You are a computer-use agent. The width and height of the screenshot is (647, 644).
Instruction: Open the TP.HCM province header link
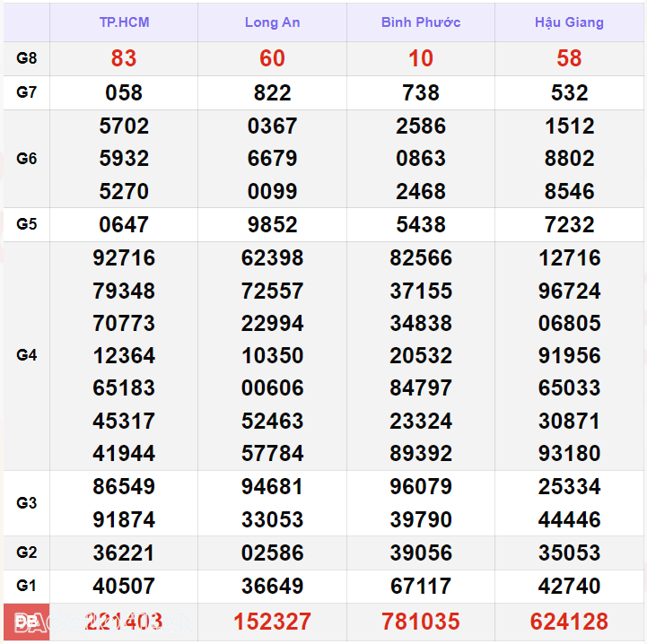click(x=124, y=22)
